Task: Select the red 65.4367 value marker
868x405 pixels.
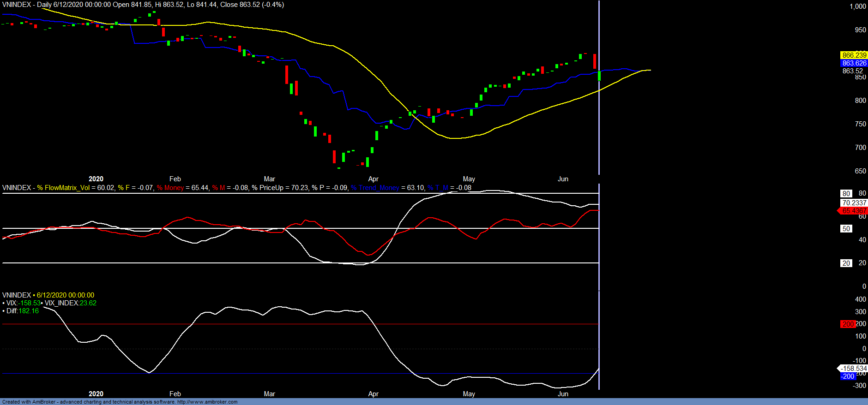Action: [854, 211]
